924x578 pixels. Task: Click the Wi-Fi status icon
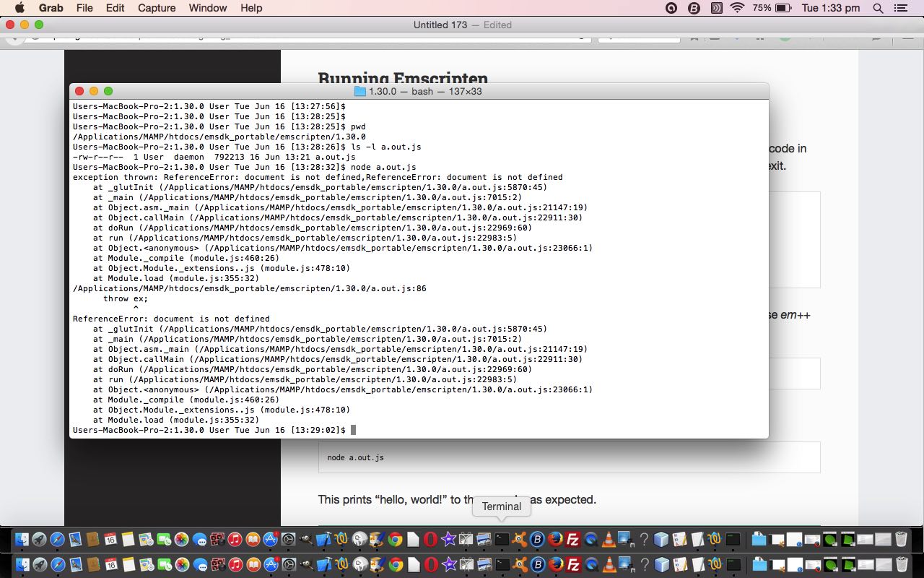737,8
